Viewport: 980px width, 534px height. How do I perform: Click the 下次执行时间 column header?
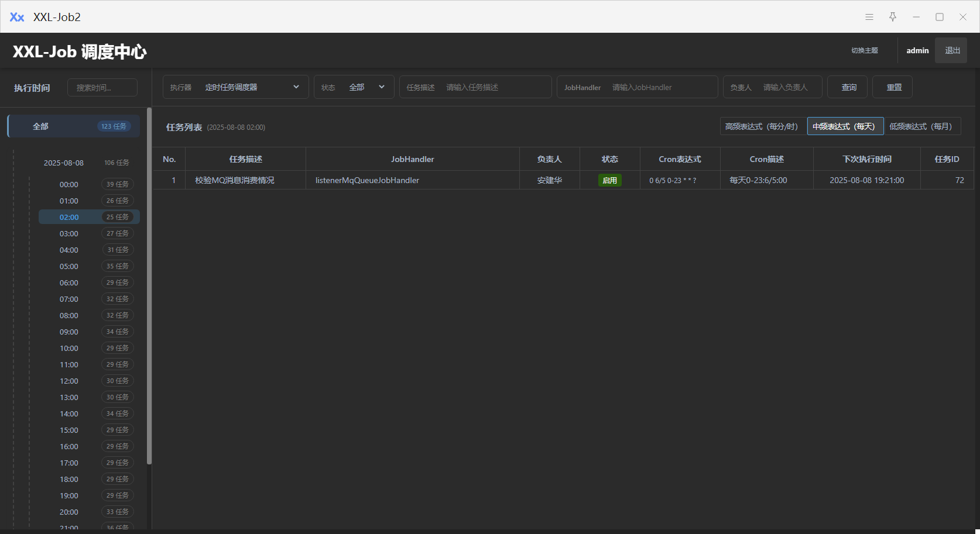click(x=867, y=159)
